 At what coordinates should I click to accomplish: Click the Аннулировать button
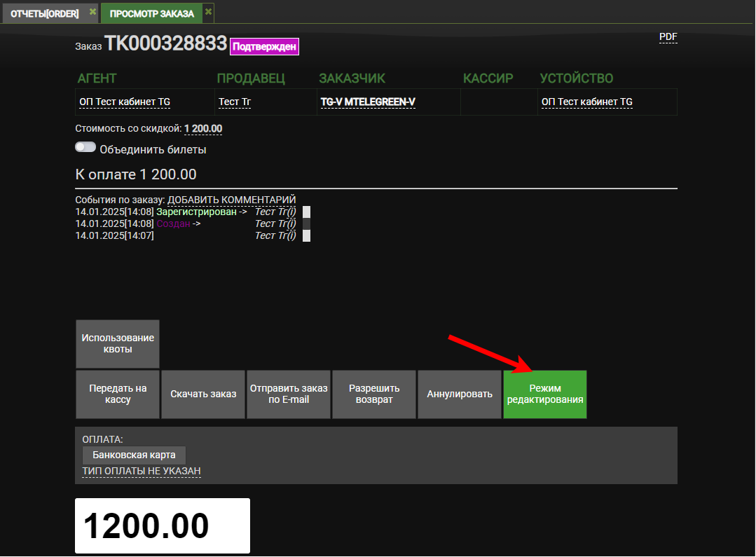460,394
